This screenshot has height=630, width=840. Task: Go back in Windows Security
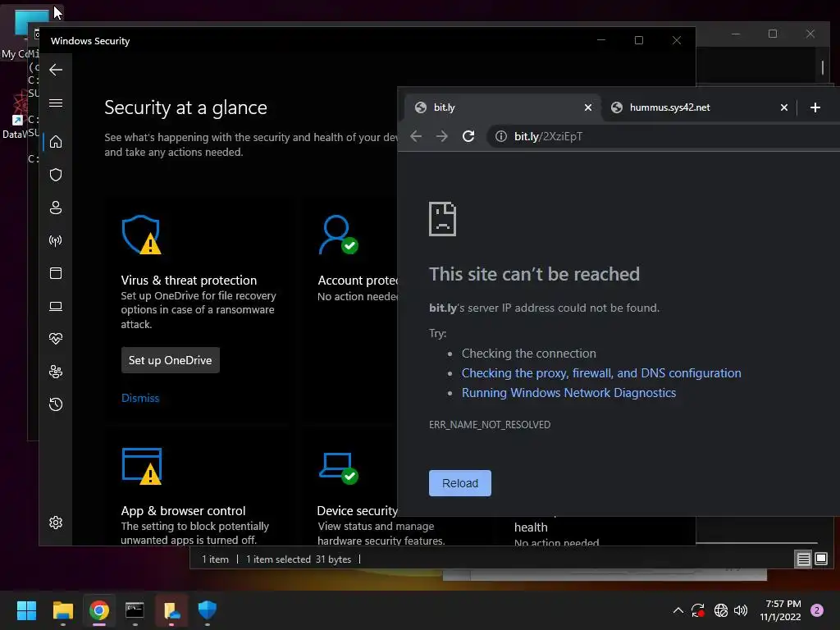pyautogui.click(x=56, y=70)
